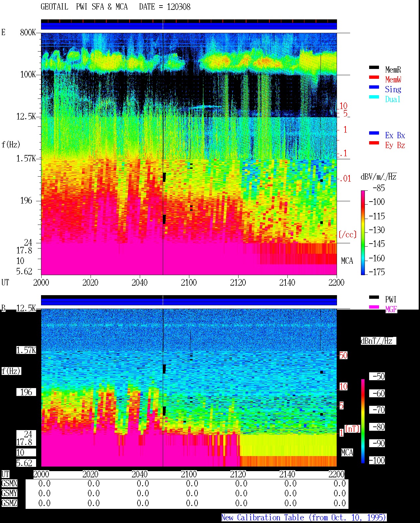Screen dimensions: 420x523
Task: Click the f(Hz) label of the B panel
Action: [11, 371]
